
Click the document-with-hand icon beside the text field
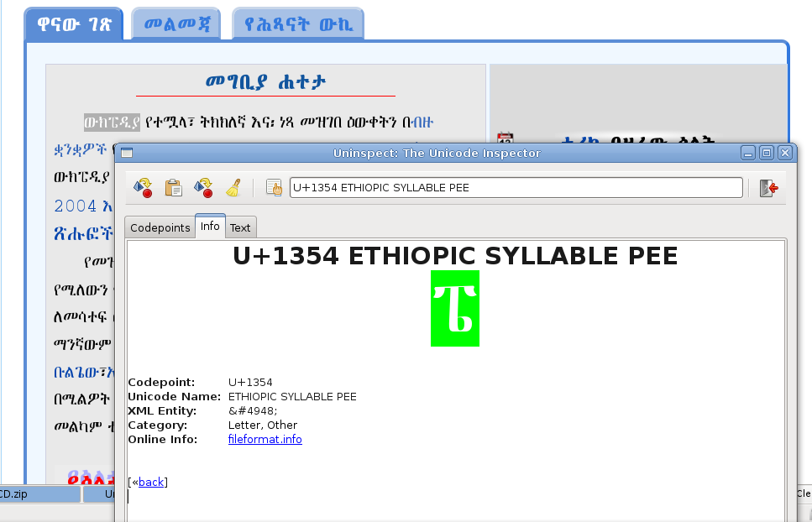[274, 188]
